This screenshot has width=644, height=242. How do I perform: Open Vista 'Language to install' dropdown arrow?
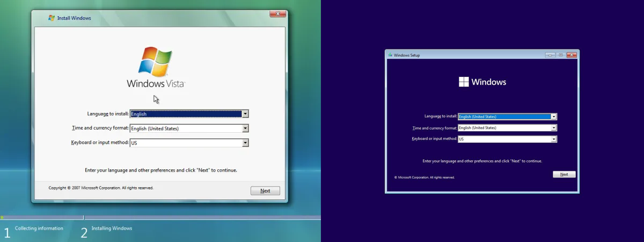click(x=245, y=114)
